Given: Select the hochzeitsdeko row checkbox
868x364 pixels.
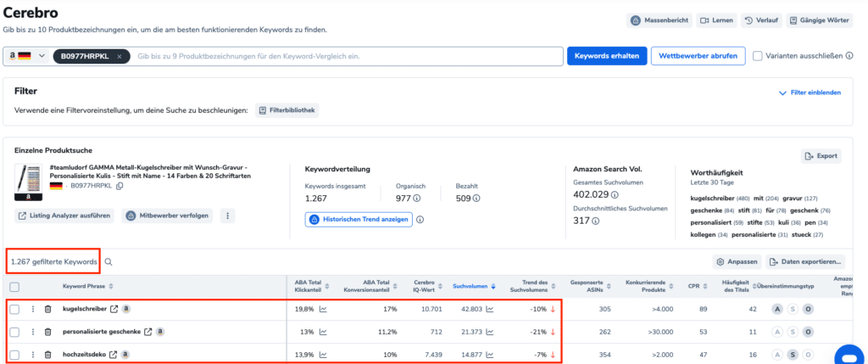Looking at the screenshot, I should pyautogui.click(x=15, y=355).
